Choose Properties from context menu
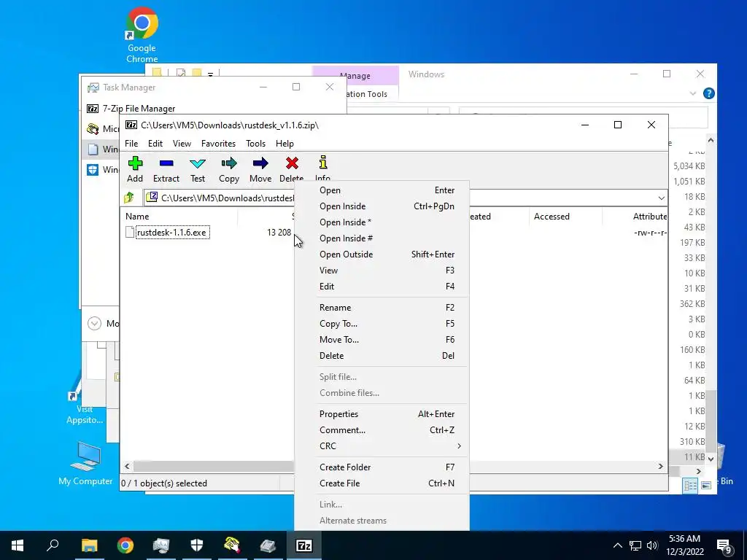747x560 pixels. [x=382, y=414]
